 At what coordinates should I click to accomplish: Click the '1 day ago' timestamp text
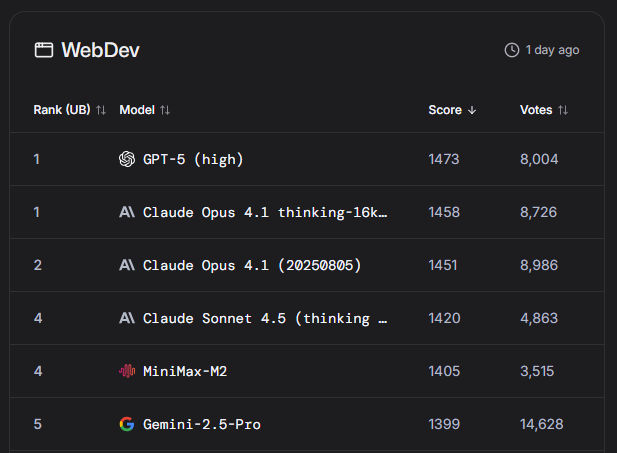pyautogui.click(x=552, y=50)
